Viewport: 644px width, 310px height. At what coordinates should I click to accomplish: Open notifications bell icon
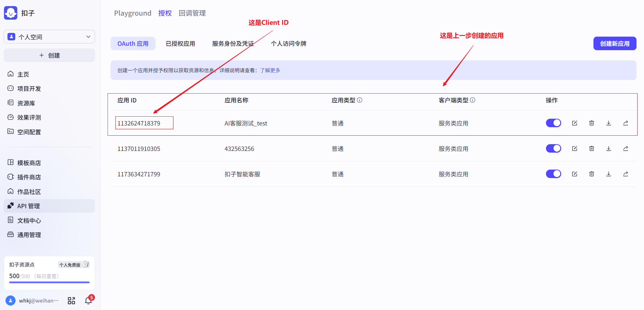[88, 301]
